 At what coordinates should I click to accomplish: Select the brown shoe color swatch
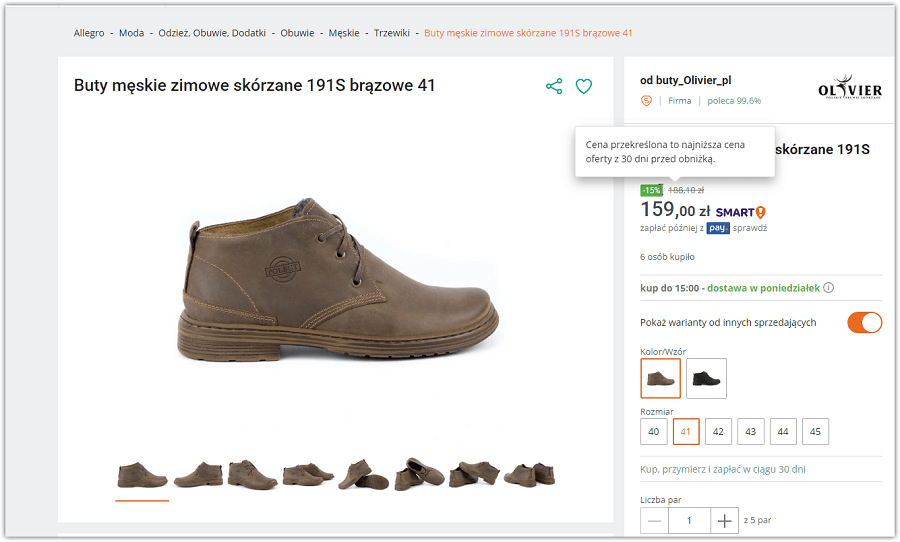(660, 378)
